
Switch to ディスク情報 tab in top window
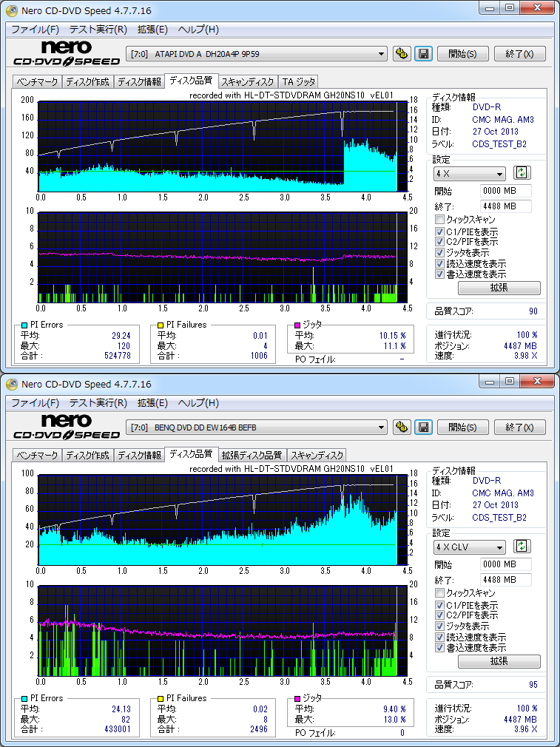tap(139, 82)
